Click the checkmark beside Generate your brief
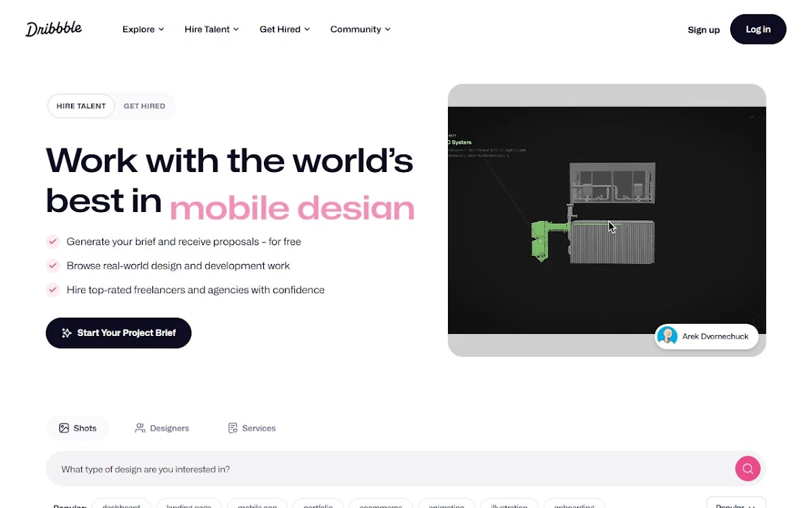The height and width of the screenshot is (508, 812). [x=53, y=241]
